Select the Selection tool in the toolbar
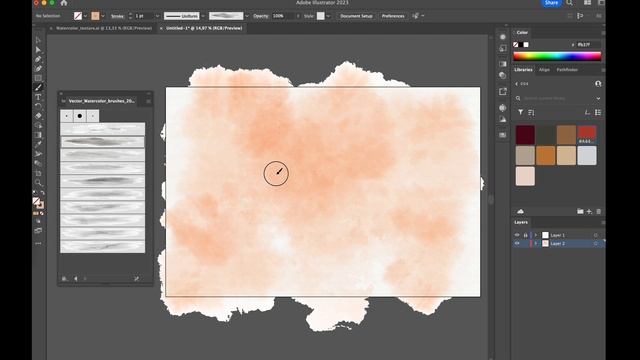 click(x=38, y=40)
